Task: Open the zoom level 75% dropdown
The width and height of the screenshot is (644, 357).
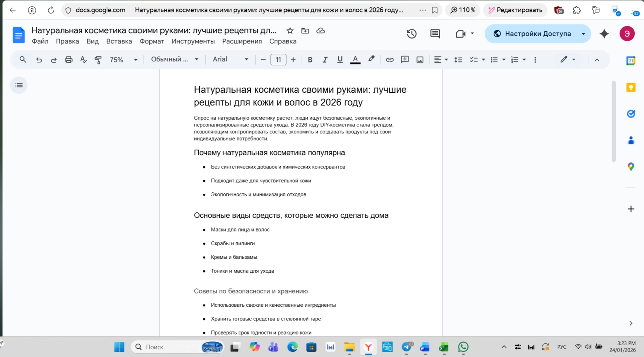Action: pyautogui.click(x=123, y=60)
